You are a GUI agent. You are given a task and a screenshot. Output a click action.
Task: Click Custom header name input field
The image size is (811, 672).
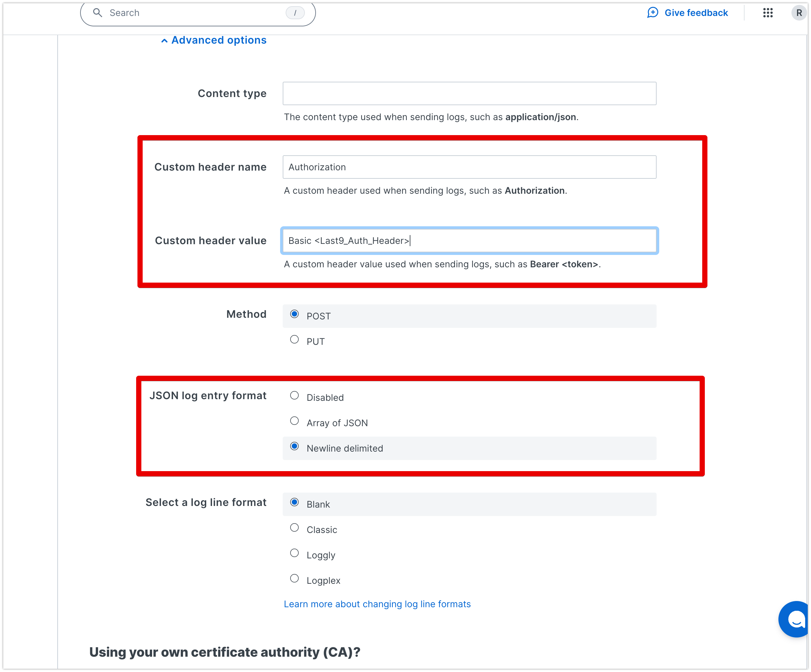(x=469, y=166)
